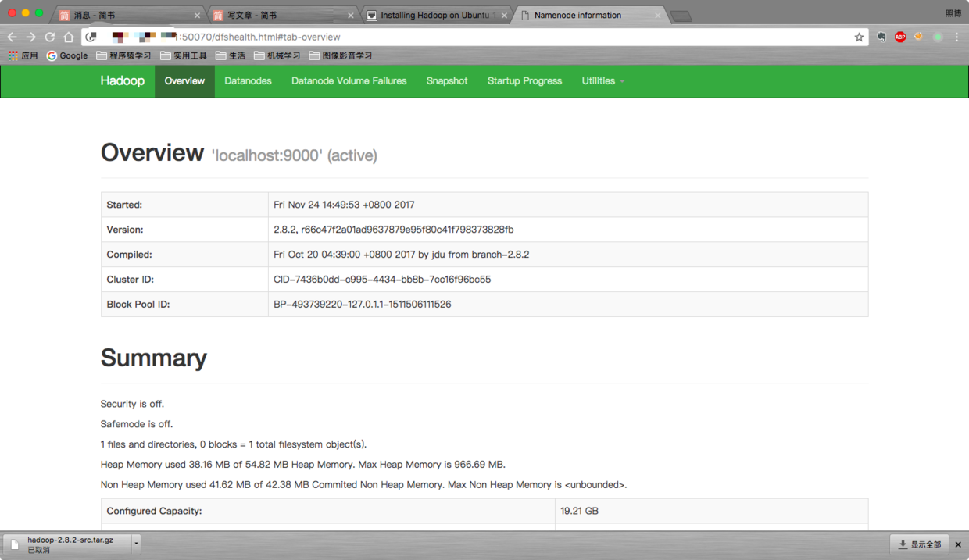Open the Snapshot page
This screenshot has height=560, width=969.
(x=447, y=81)
